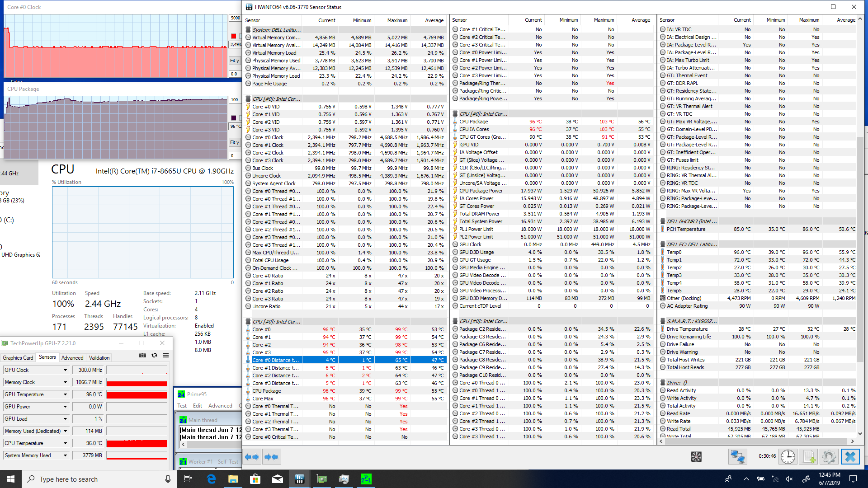
Task: Click Fit y in Core #0 Clock graph
Action: [x=235, y=61]
